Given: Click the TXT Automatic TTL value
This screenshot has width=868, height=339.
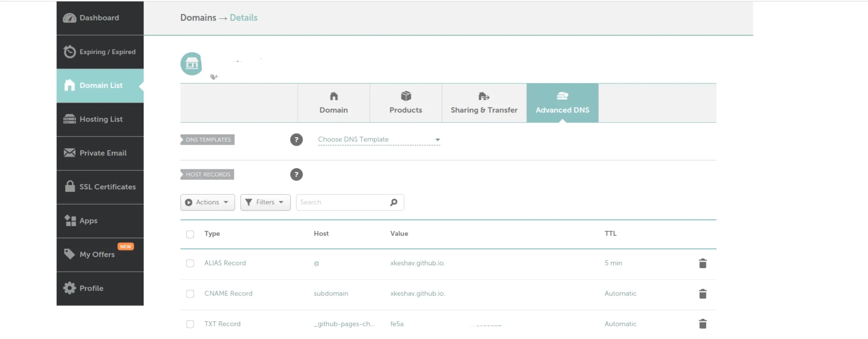Looking at the screenshot, I should [x=620, y=324].
